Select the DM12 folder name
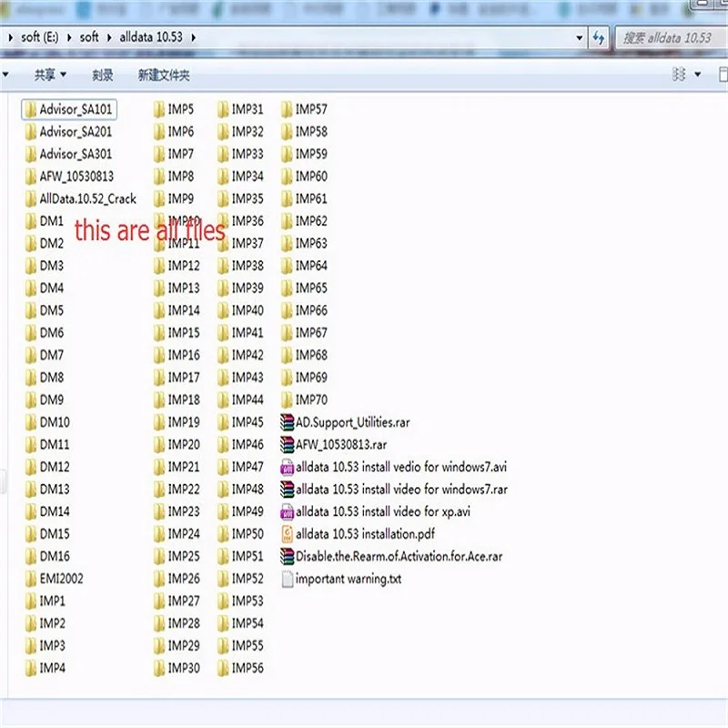728x728 pixels. click(55, 467)
